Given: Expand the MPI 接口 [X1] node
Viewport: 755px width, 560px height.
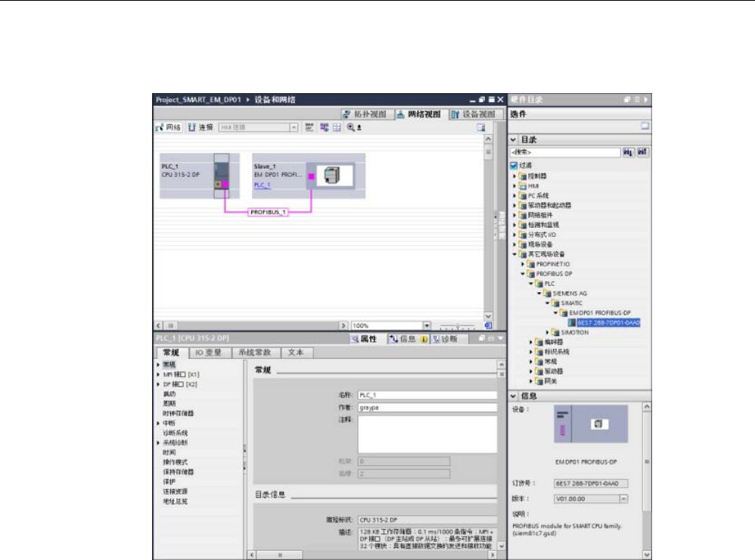Looking at the screenshot, I should (158, 375).
